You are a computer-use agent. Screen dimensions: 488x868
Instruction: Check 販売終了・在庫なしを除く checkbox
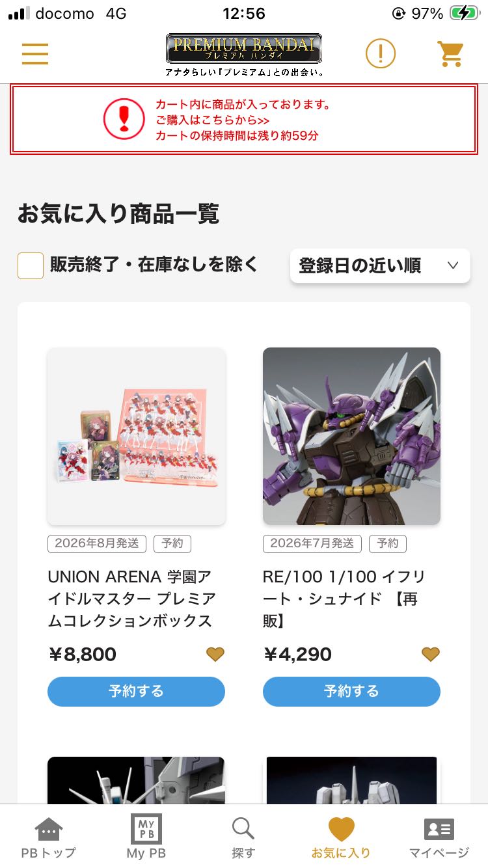point(31,265)
